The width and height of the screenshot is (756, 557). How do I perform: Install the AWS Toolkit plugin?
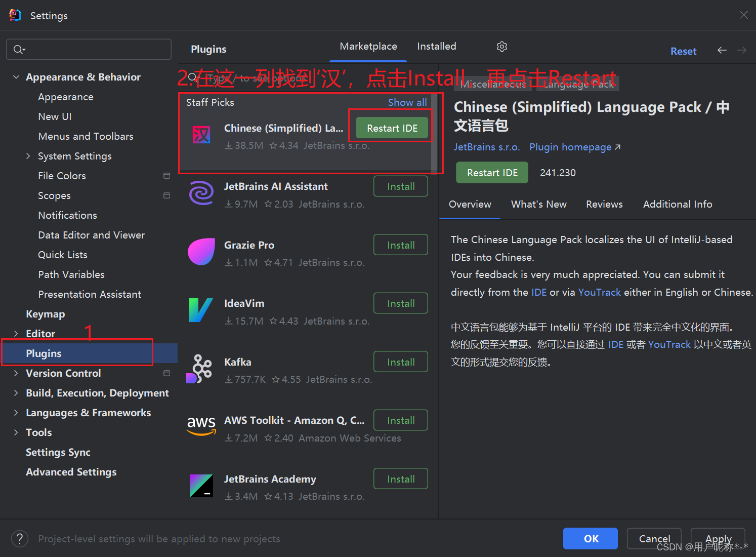pos(401,420)
